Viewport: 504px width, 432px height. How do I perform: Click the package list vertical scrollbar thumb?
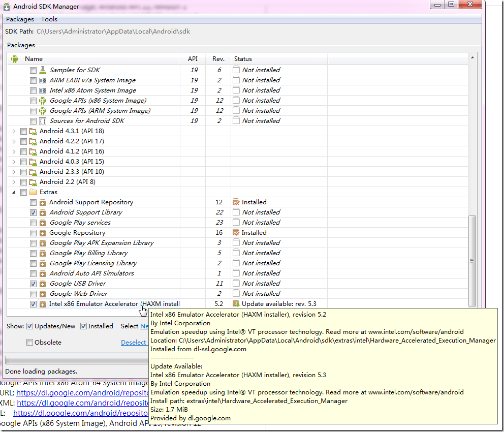pyautogui.click(x=472, y=261)
